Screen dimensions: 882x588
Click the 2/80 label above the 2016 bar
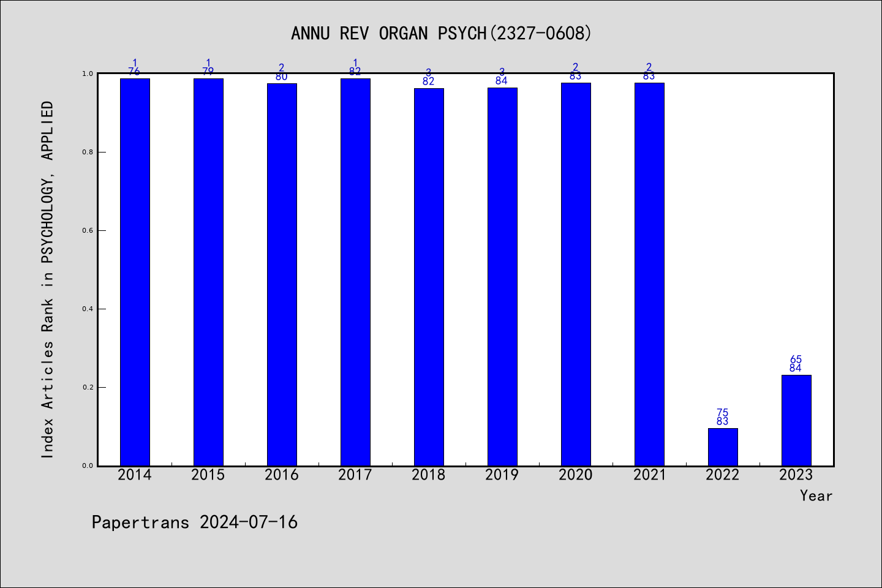282,72
